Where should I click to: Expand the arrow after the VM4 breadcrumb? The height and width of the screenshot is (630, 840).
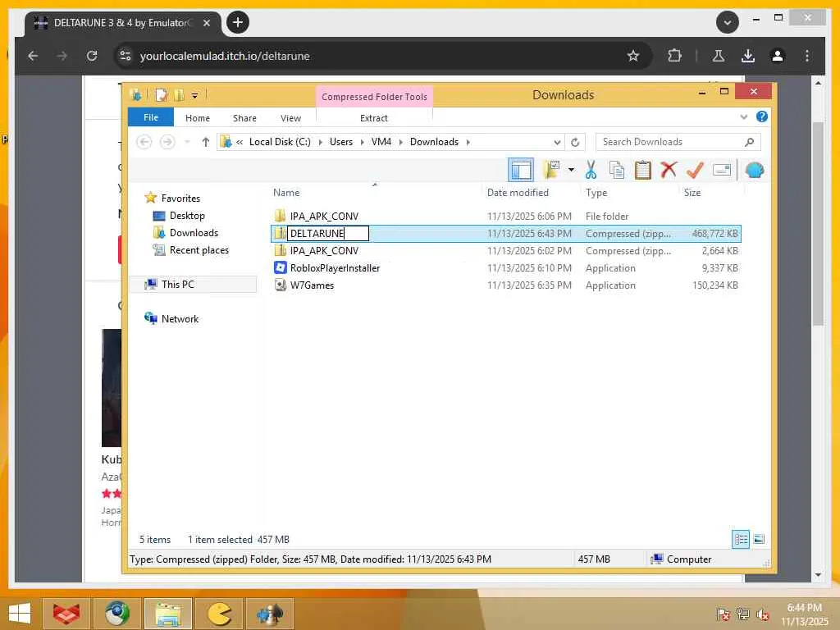pyautogui.click(x=400, y=142)
